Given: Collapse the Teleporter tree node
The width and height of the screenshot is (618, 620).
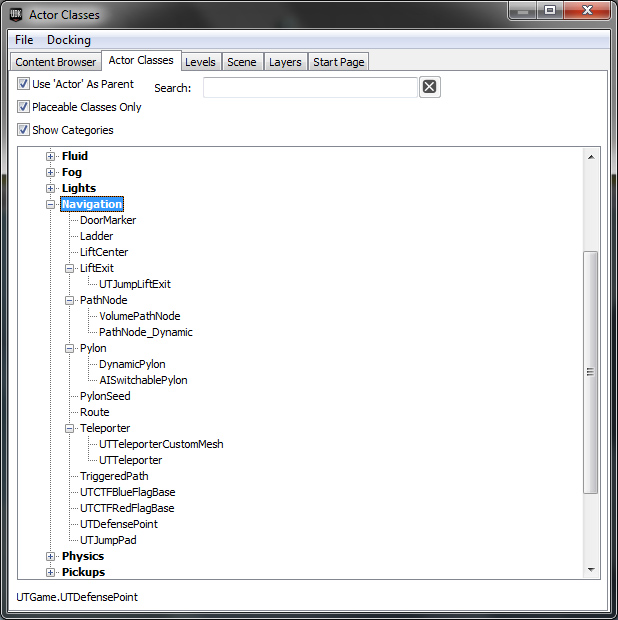Looking at the screenshot, I should coord(70,428).
